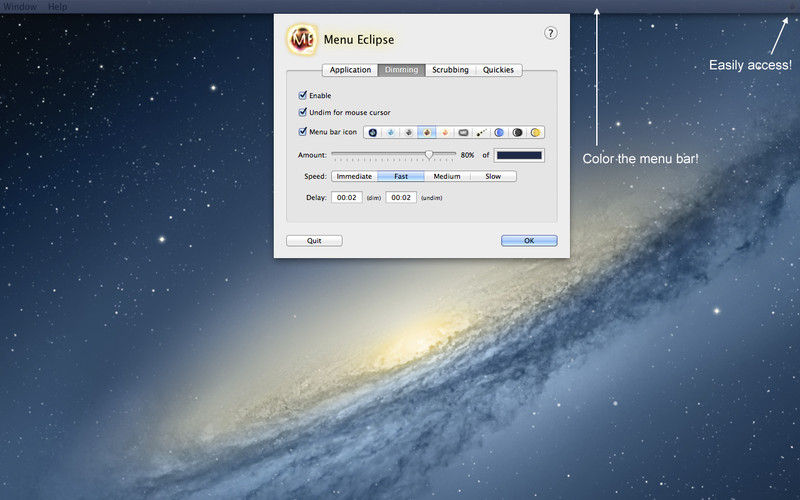Disable the Menu bar icon checkbox

(x=303, y=131)
